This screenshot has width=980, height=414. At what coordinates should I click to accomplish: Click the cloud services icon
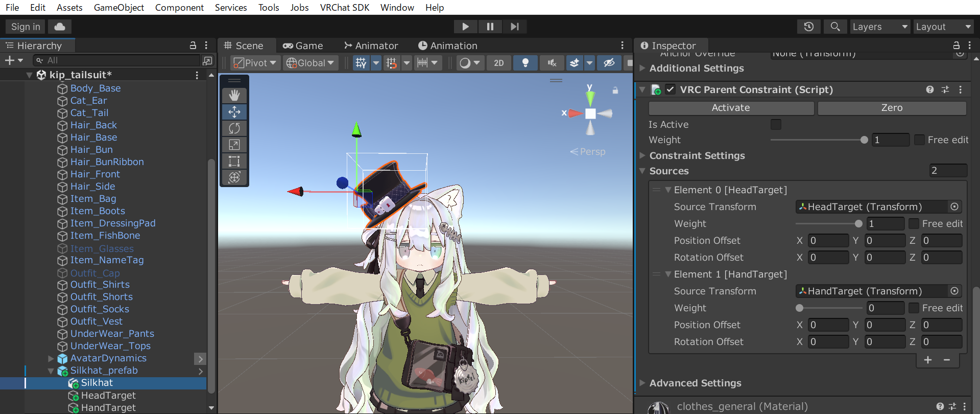pyautogui.click(x=60, y=27)
